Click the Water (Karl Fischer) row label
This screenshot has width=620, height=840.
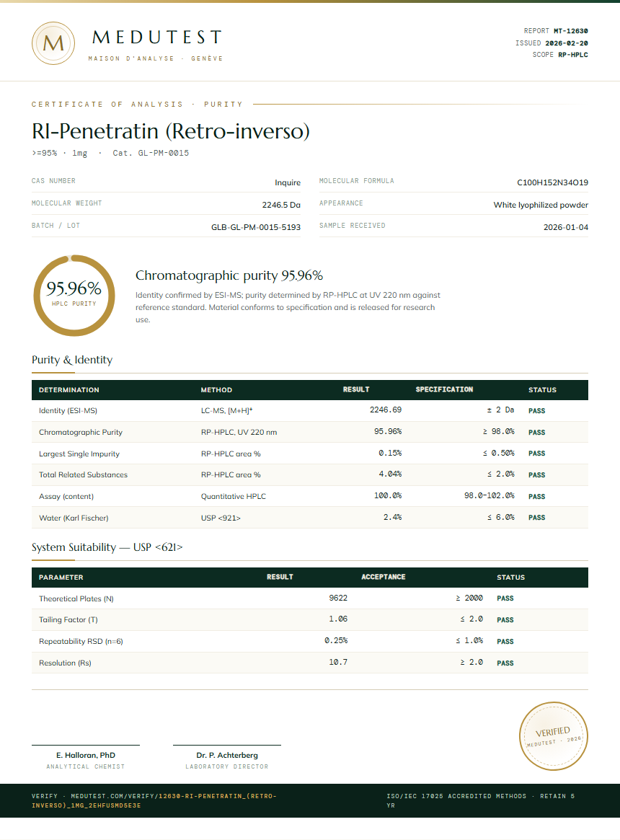click(74, 518)
